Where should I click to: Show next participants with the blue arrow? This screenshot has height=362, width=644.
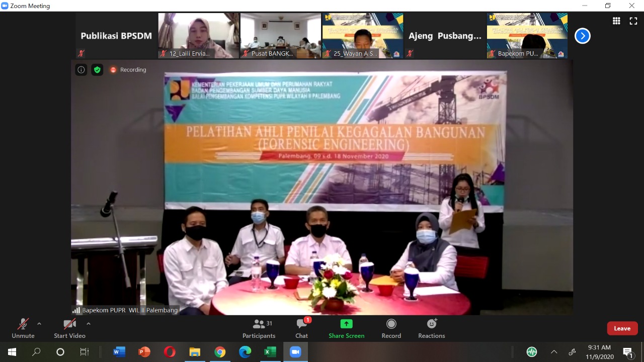coord(583,36)
